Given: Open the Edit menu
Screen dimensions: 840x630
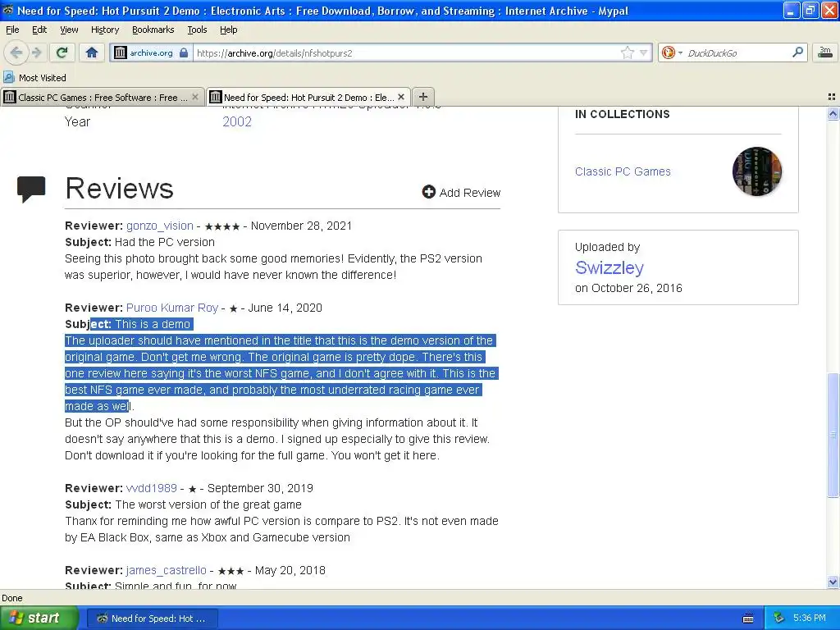Looking at the screenshot, I should point(39,30).
